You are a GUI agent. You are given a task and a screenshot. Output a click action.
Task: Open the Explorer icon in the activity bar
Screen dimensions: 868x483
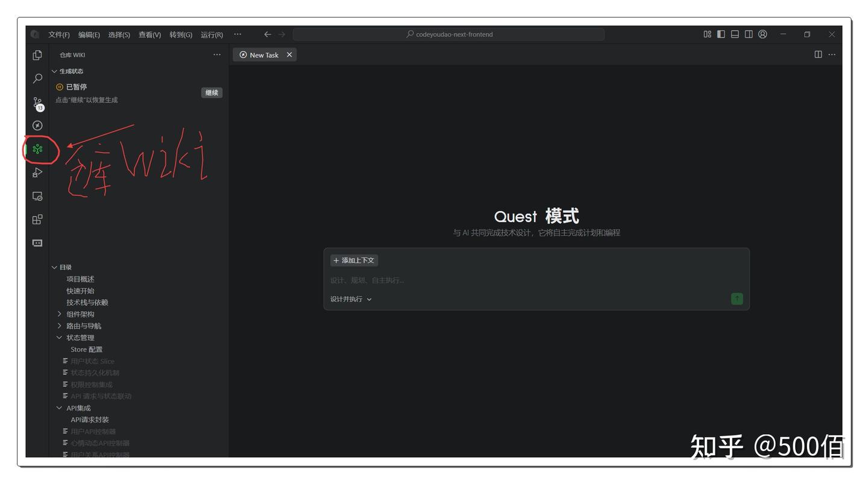tap(37, 55)
